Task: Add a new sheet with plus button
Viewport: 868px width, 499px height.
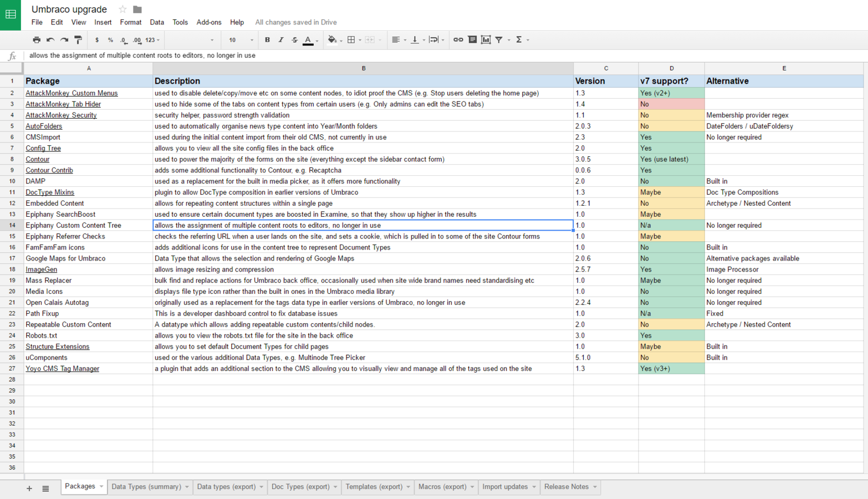Action: click(x=29, y=488)
